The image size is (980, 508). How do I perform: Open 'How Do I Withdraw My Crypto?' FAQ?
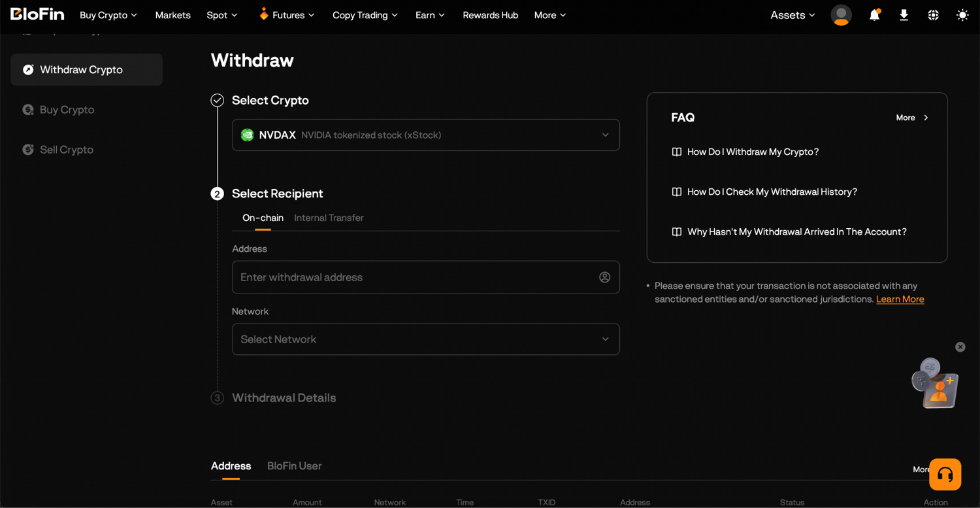tap(753, 152)
